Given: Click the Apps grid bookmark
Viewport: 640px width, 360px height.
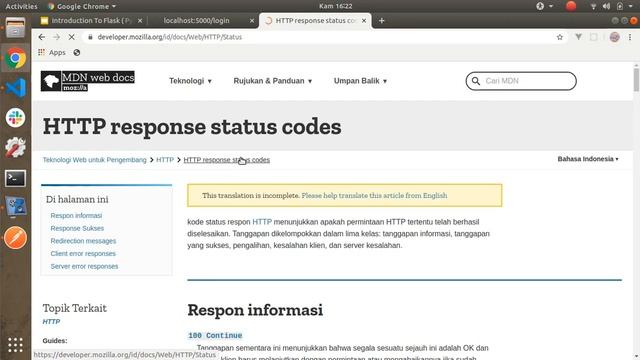Looking at the screenshot, I should click(x=51, y=53).
